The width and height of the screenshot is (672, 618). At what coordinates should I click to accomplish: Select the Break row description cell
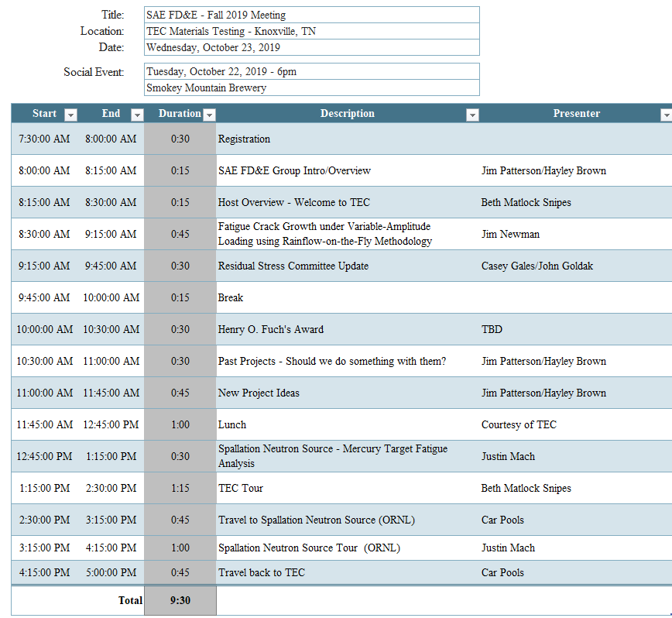pyautogui.click(x=345, y=298)
